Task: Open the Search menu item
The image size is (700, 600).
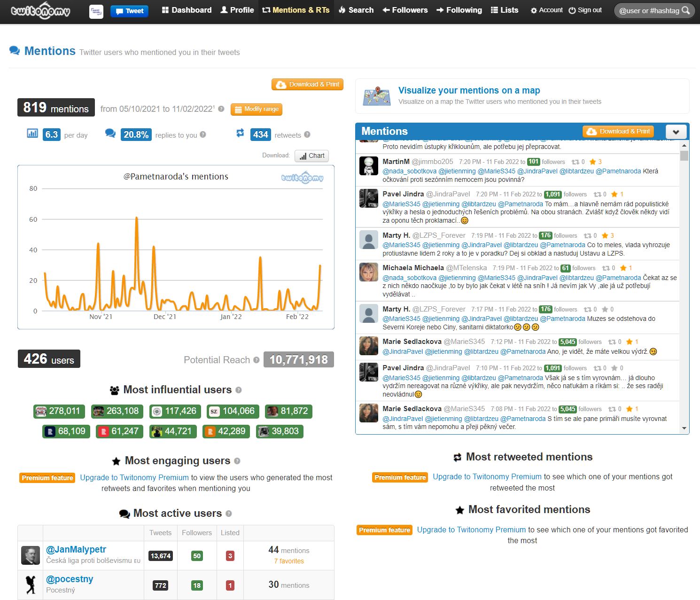Action: coord(356,10)
